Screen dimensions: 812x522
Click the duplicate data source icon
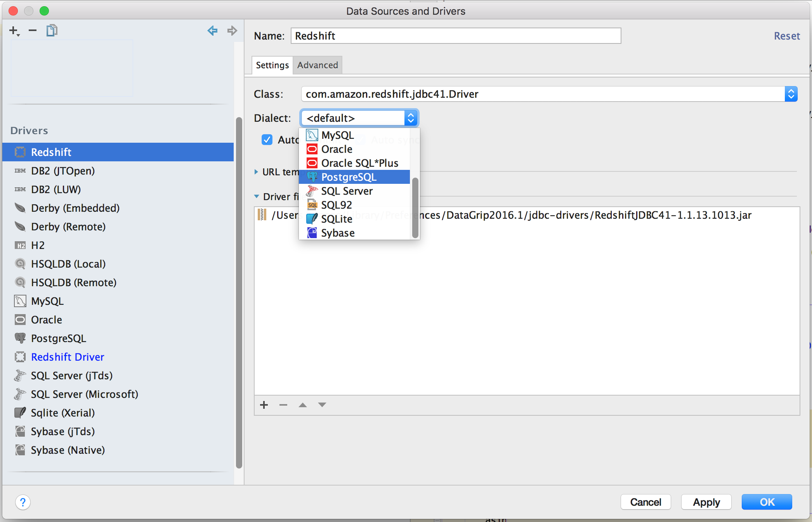52,30
